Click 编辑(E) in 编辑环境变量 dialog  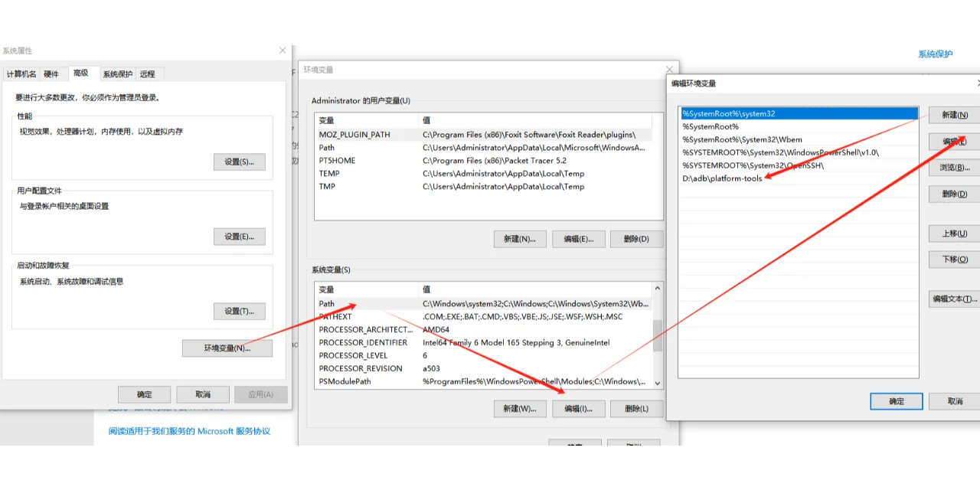click(954, 142)
